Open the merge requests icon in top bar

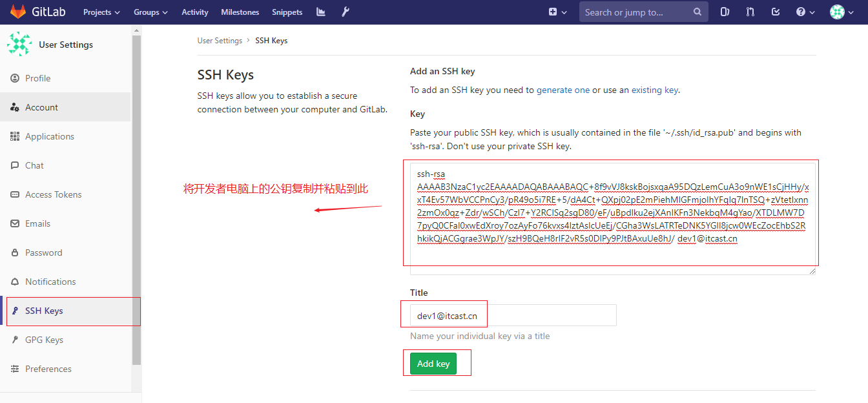coord(750,12)
